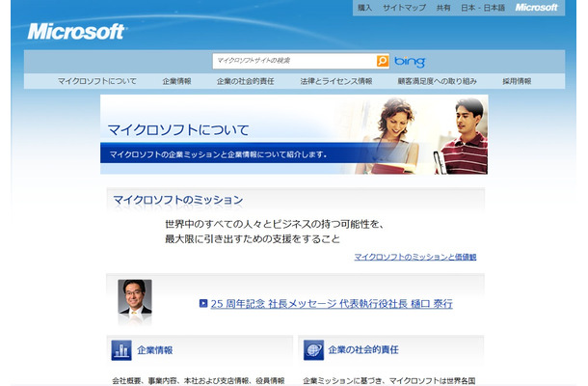Click the 共有 link in top bar

pos(443,8)
